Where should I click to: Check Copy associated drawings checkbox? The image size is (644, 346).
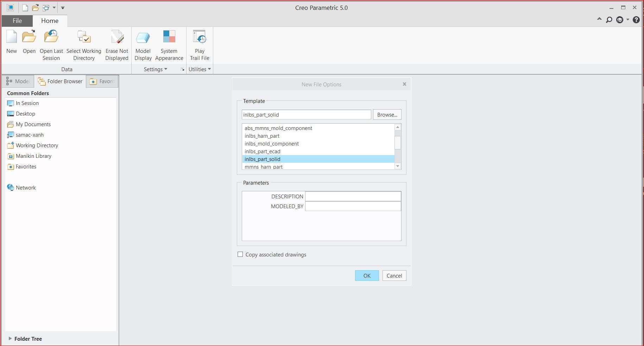[240, 254]
